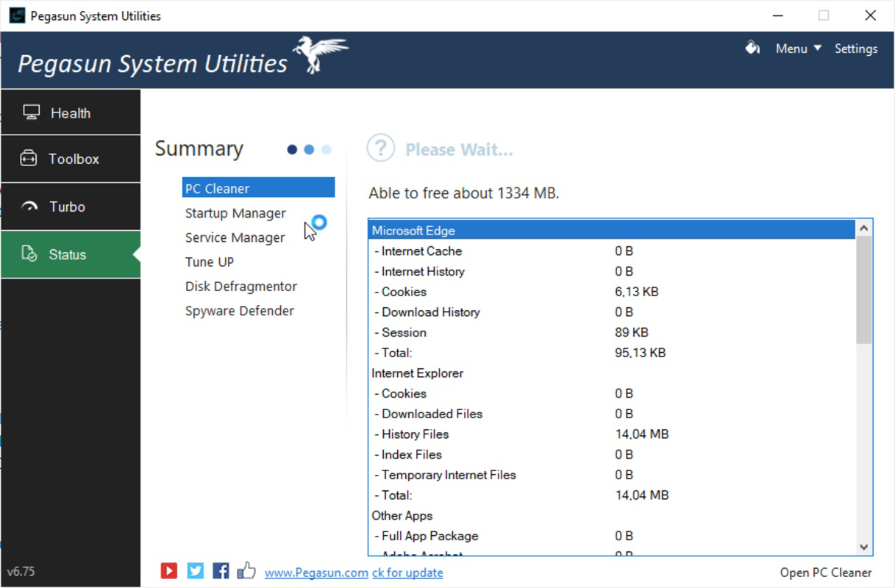This screenshot has width=895, height=588.
Task: Click the question mark help icon
Action: (x=380, y=148)
